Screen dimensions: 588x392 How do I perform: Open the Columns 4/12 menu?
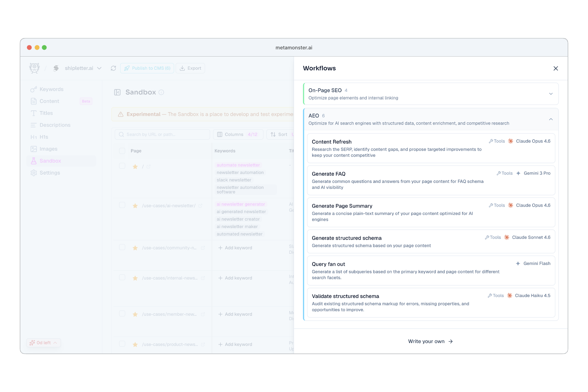pyautogui.click(x=238, y=134)
